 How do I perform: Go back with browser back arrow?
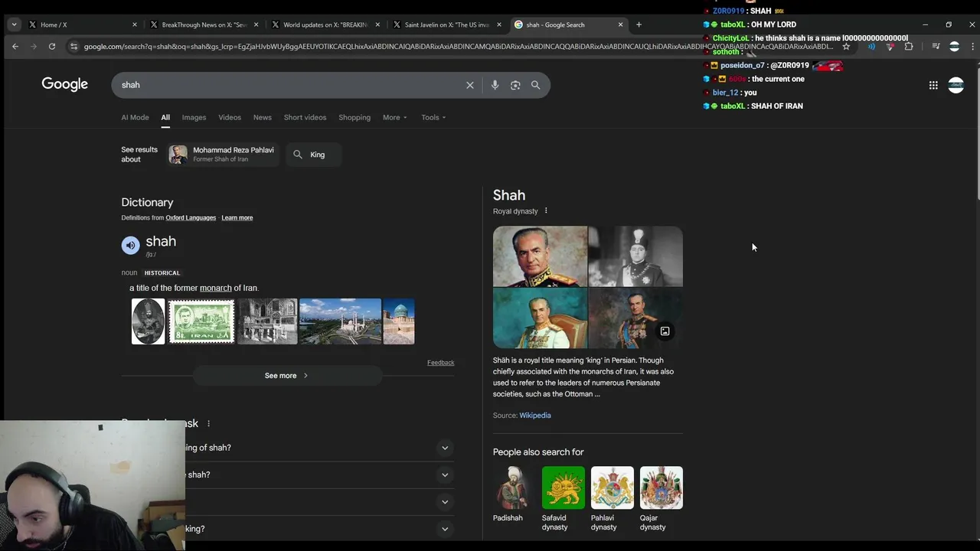(x=15, y=47)
